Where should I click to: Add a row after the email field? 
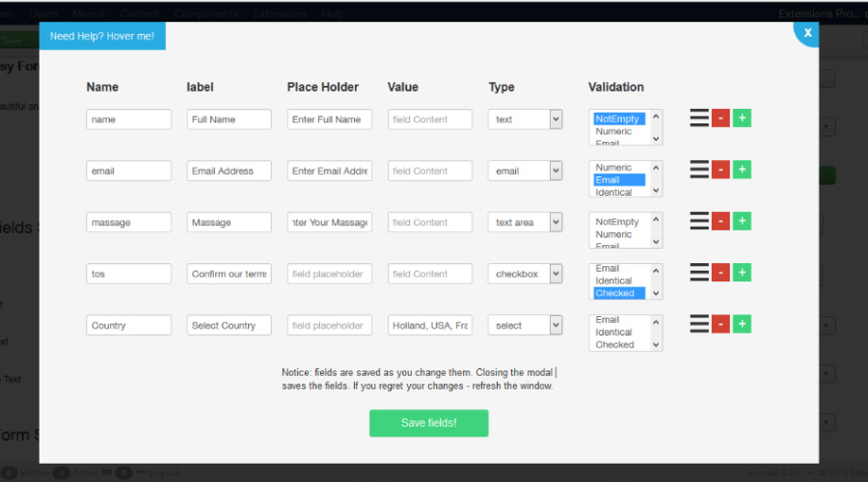pyautogui.click(x=742, y=170)
